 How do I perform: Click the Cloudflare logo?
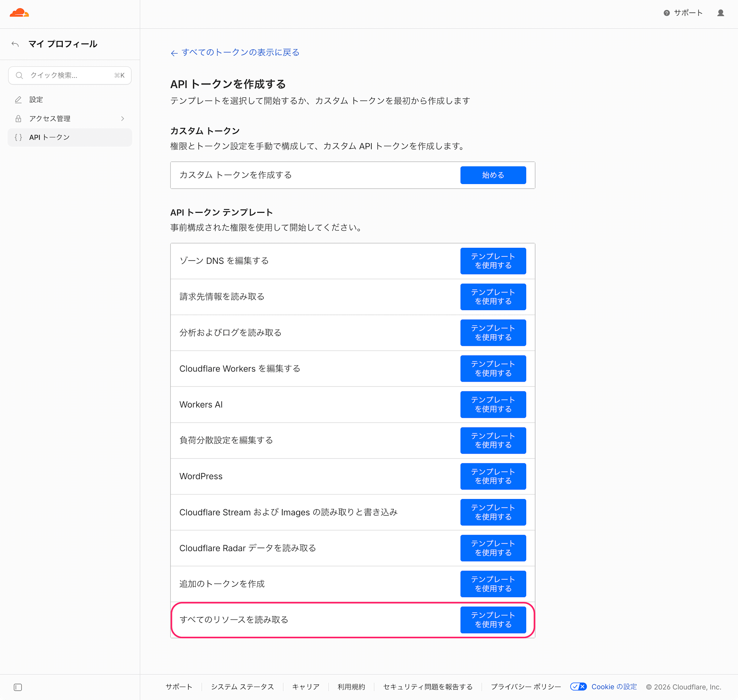20,13
